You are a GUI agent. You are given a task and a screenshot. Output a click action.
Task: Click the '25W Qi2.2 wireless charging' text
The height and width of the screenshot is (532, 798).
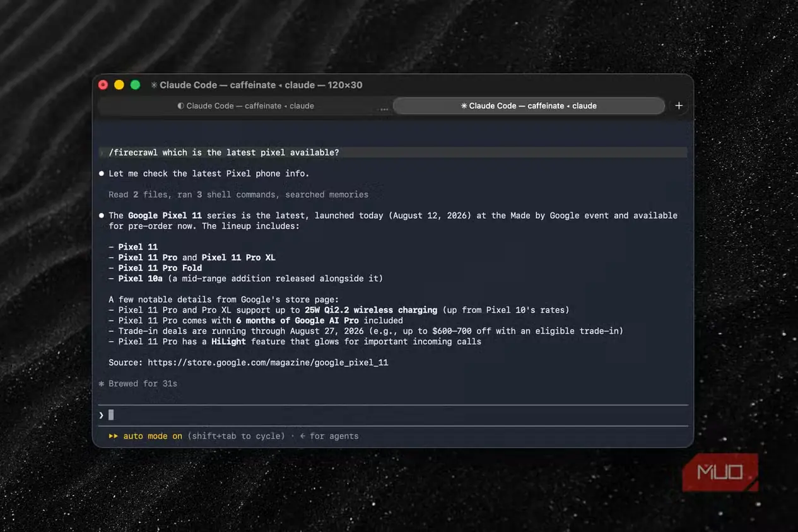(371, 310)
